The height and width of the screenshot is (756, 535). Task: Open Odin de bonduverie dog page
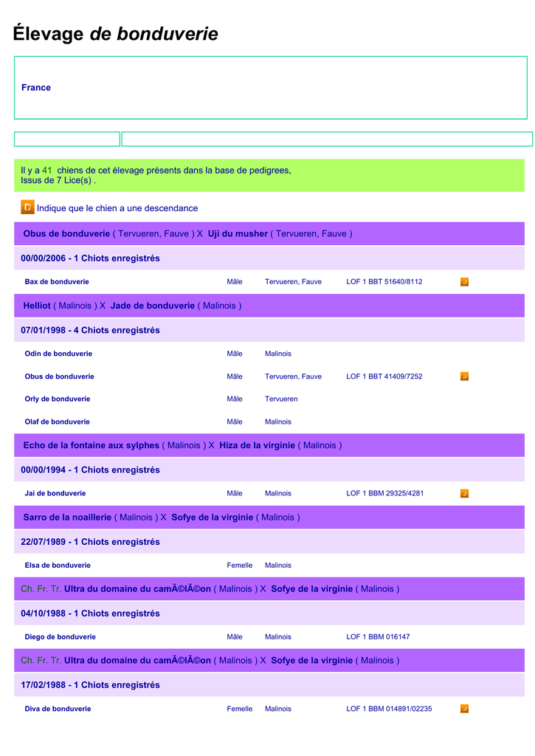tap(58, 354)
